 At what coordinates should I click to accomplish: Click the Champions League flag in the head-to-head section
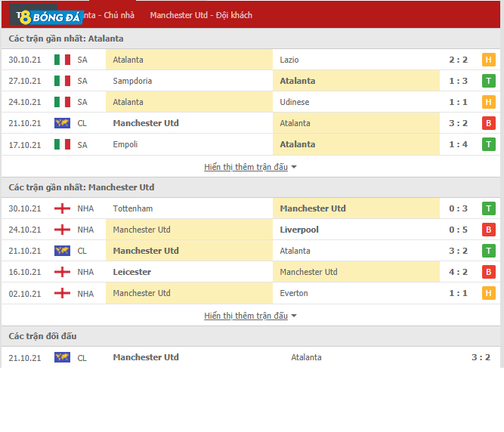click(x=62, y=357)
